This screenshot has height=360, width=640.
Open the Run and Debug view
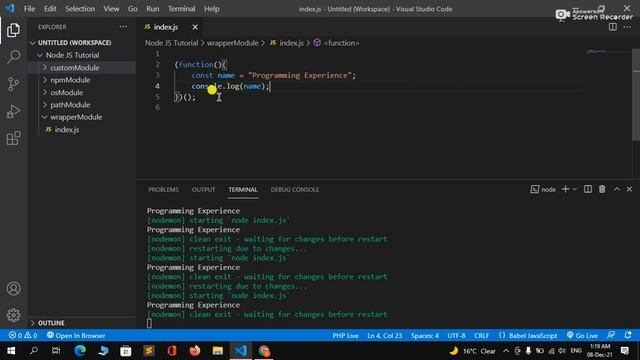13,111
